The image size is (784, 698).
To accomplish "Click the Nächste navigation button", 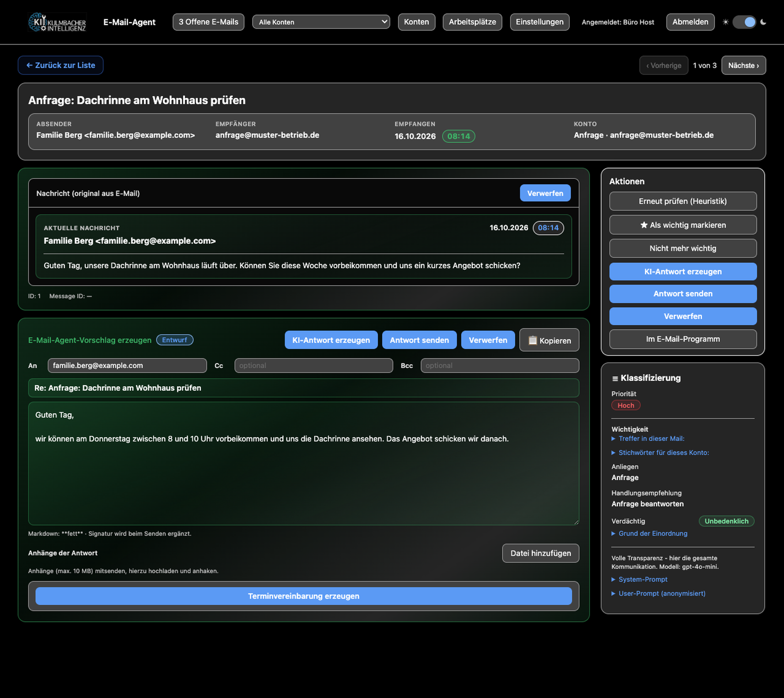I will tap(743, 66).
